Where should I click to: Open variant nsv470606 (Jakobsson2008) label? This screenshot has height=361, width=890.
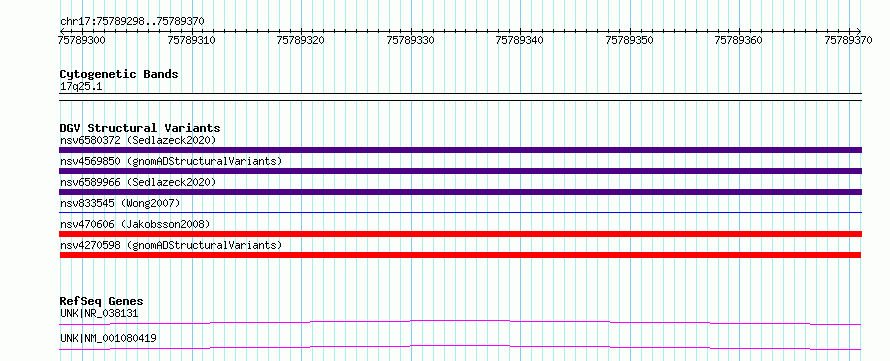point(135,224)
